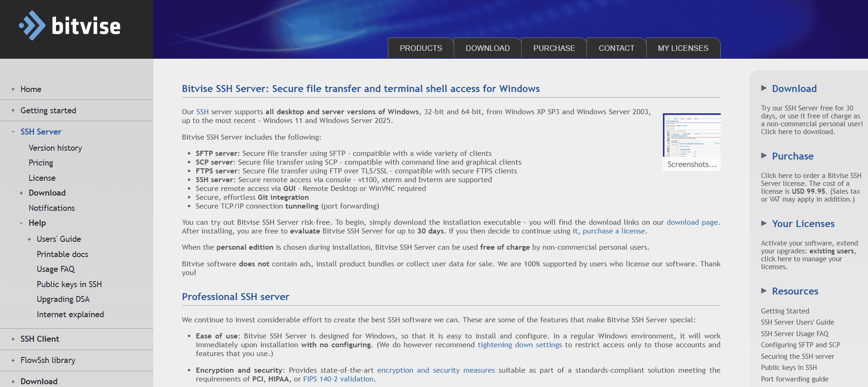This screenshot has height=387, width=868.
Task: Click the Bitvise logo in the header
Action: [x=69, y=26]
